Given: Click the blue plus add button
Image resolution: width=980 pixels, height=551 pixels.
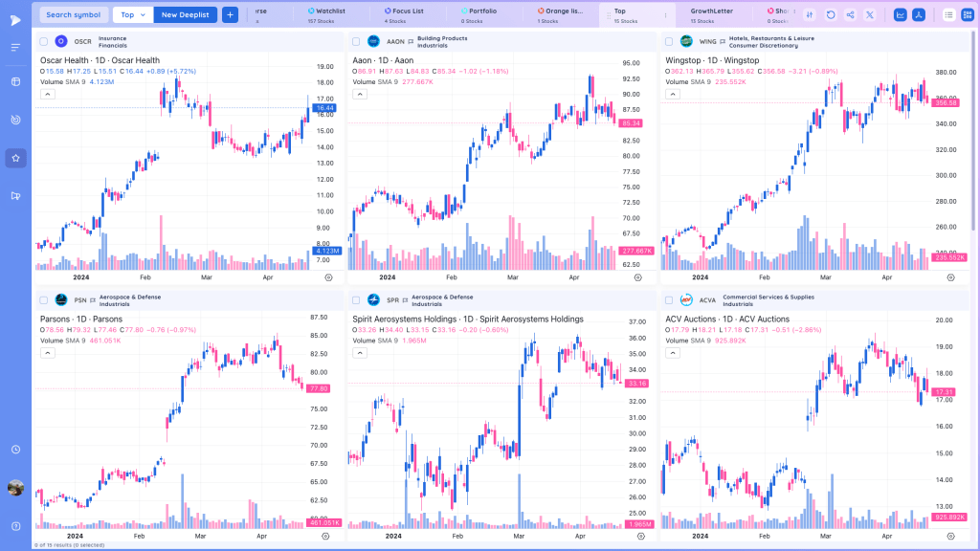Looking at the screenshot, I should point(230,15).
